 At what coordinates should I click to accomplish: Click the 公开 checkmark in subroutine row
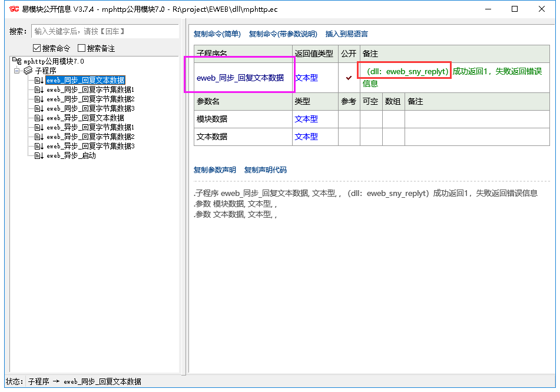click(x=349, y=78)
